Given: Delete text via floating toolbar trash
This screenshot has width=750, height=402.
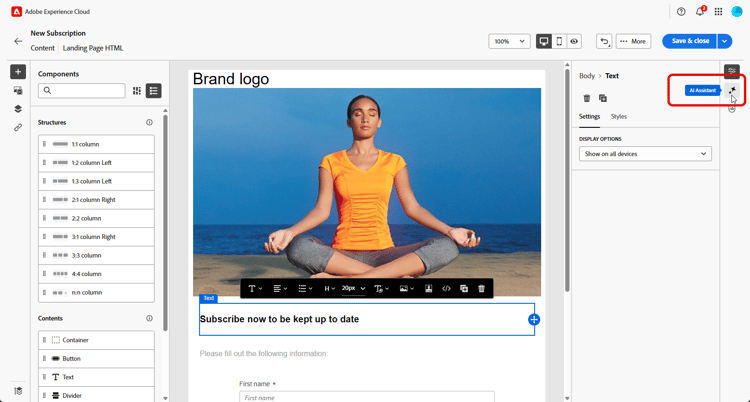Looking at the screenshot, I should pos(482,289).
